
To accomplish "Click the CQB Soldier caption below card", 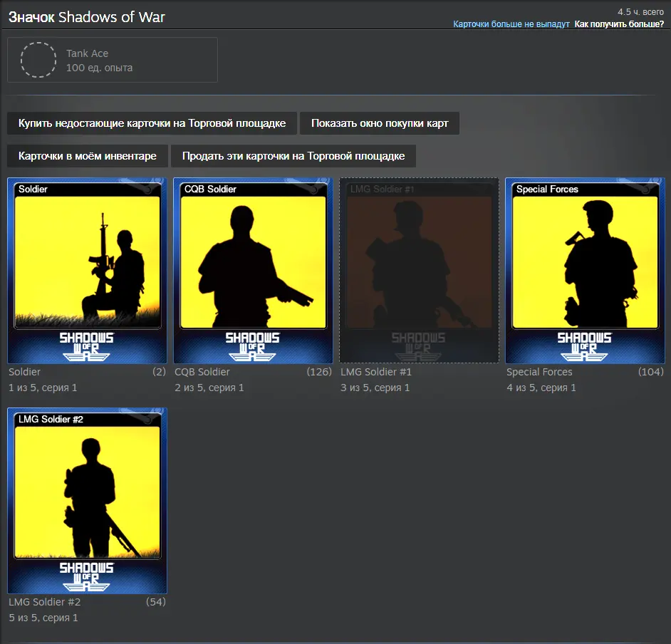I will [x=202, y=372].
